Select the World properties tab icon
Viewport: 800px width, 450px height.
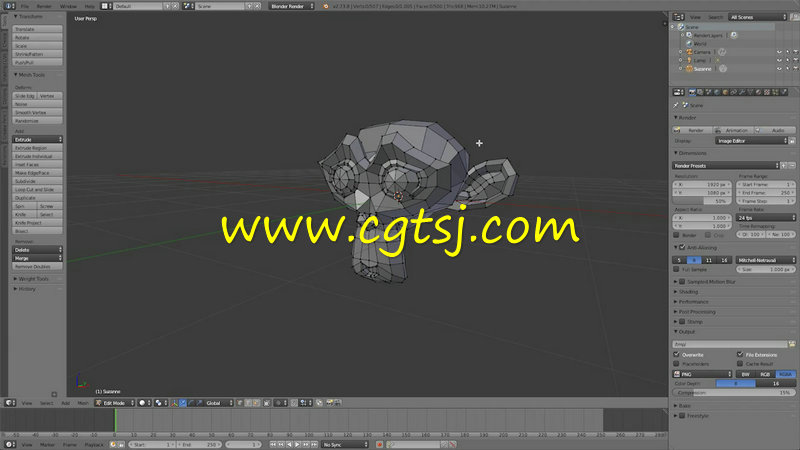coord(717,92)
